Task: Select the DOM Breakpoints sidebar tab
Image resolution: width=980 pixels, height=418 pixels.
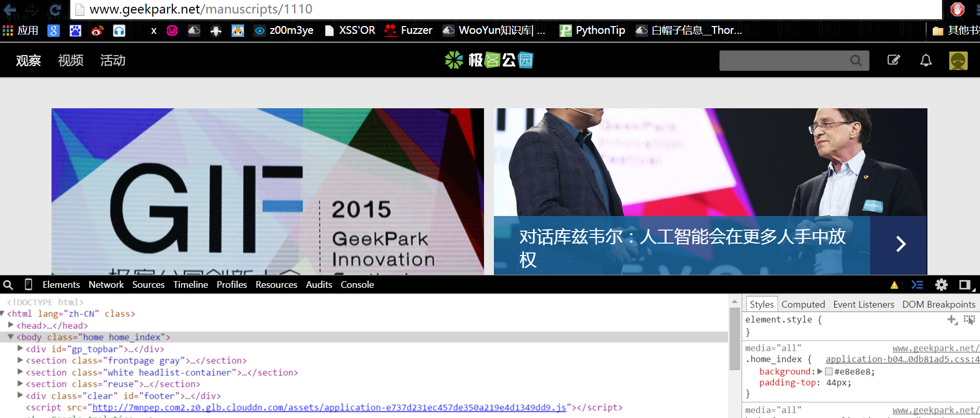Action: pyautogui.click(x=939, y=305)
